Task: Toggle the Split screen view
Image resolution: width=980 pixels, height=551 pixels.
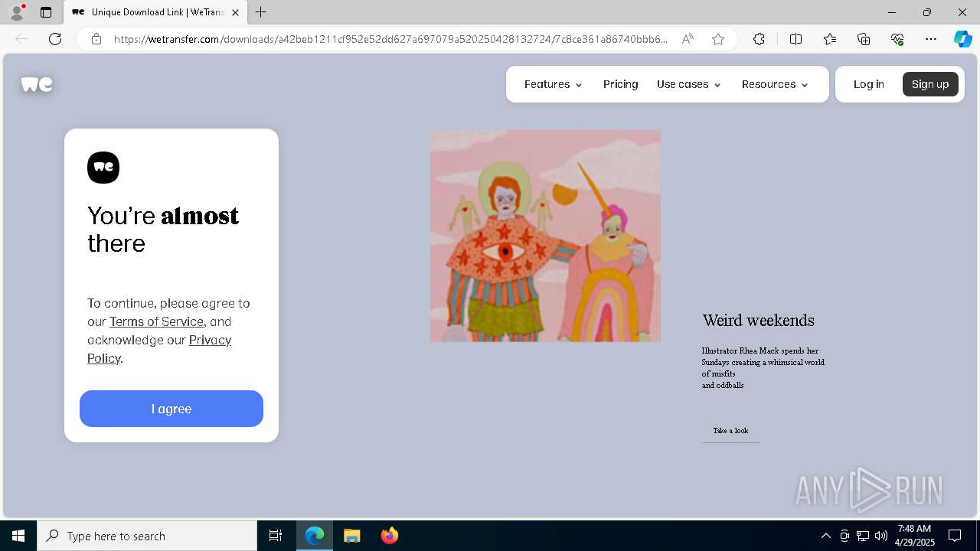Action: (x=795, y=39)
